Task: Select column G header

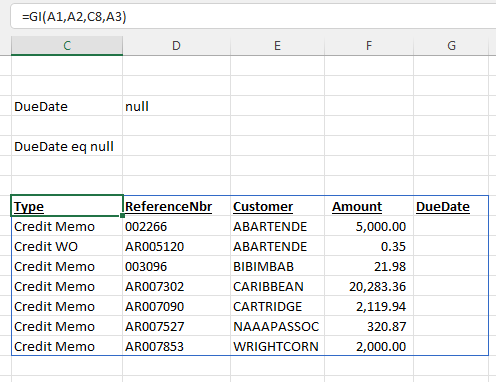Action: pos(451,45)
